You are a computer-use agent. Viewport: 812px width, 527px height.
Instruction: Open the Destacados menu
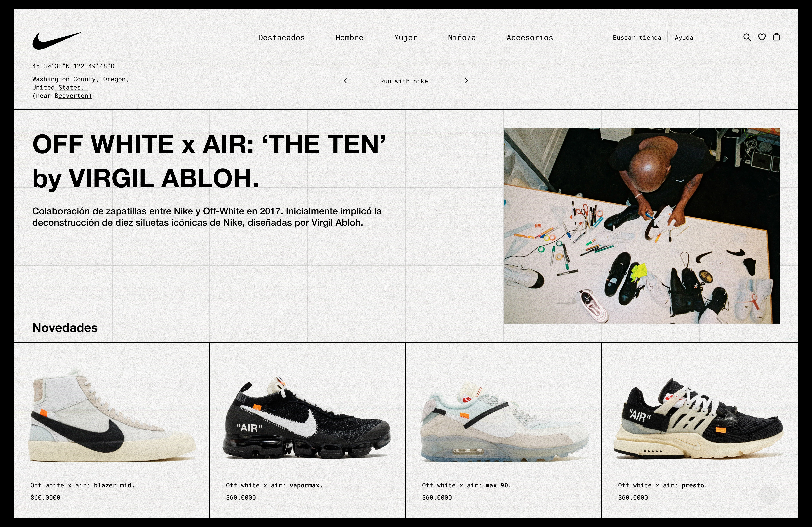[x=281, y=37]
